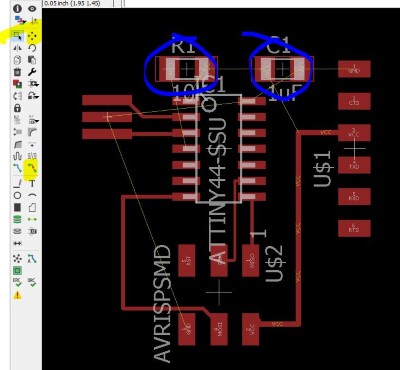Select the Arc tool
This screenshot has width=400, height=370.
[x=32, y=195]
